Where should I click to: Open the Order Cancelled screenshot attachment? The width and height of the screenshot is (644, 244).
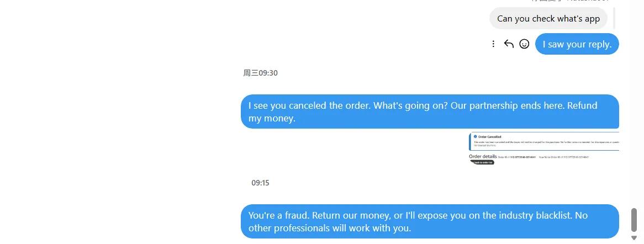pos(543,148)
